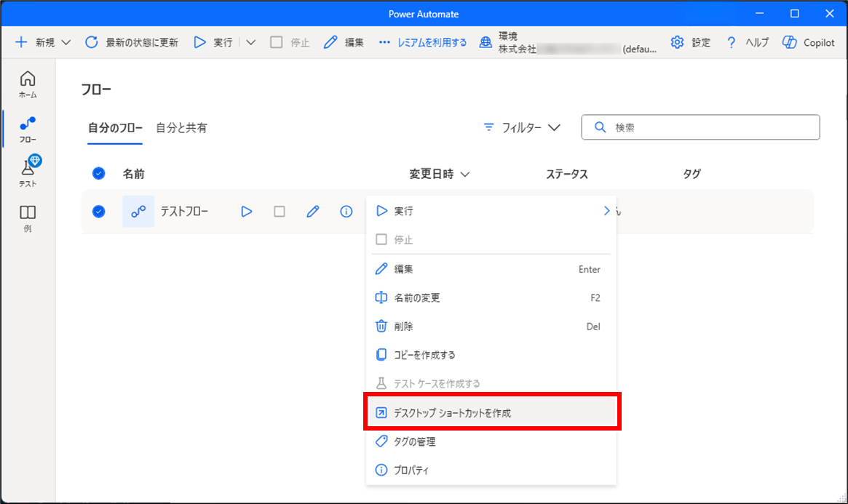Screen dimensions: 848x504
Task: Open the フィルター dropdown
Action: (522, 127)
